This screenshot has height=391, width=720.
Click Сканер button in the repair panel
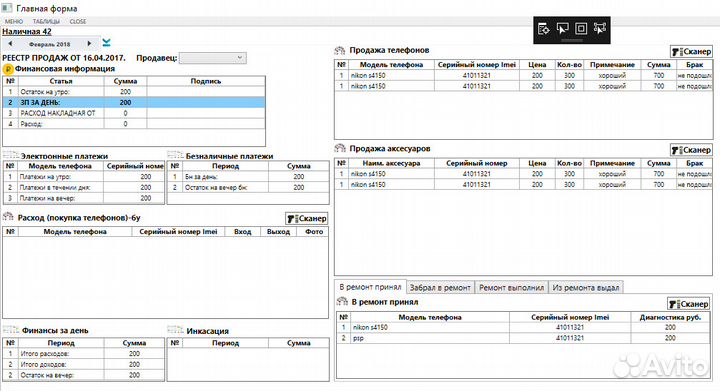click(x=688, y=304)
